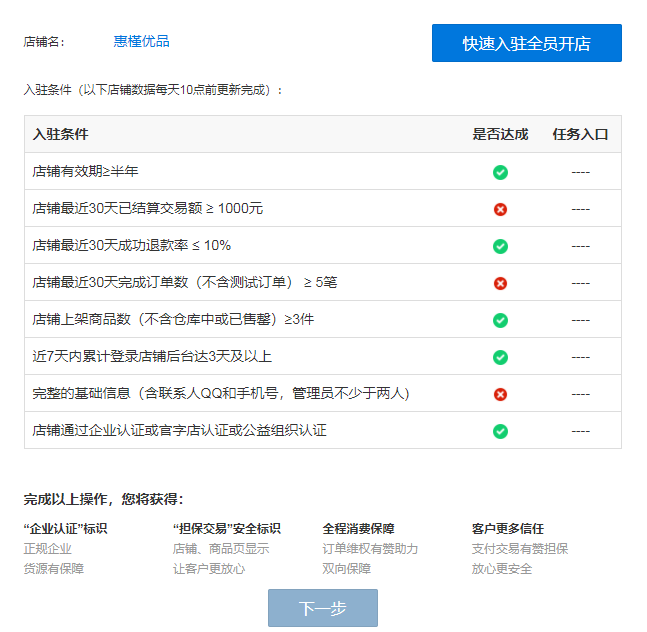This screenshot has width=647, height=632.
Task: Click 快速入驻全员开店 blue button
Action: coord(527,43)
